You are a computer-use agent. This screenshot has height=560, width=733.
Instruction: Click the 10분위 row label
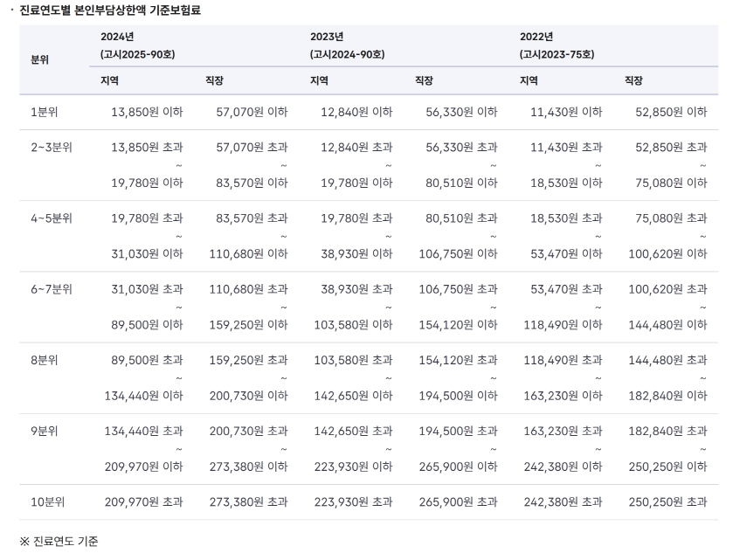pos(48,502)
